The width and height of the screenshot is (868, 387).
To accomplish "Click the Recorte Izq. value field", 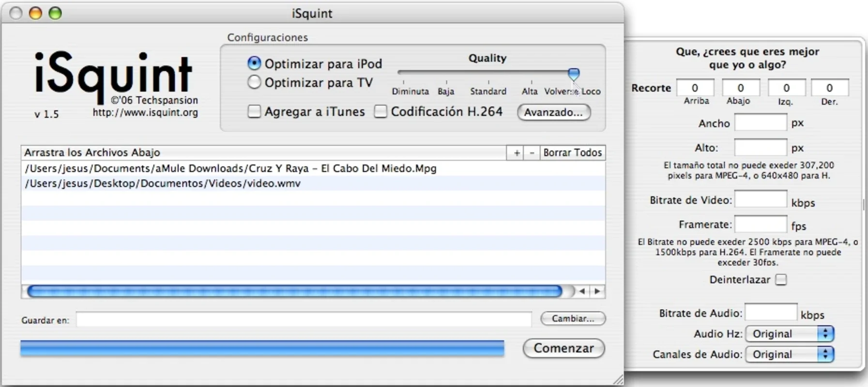I will (x=786, y=88).
